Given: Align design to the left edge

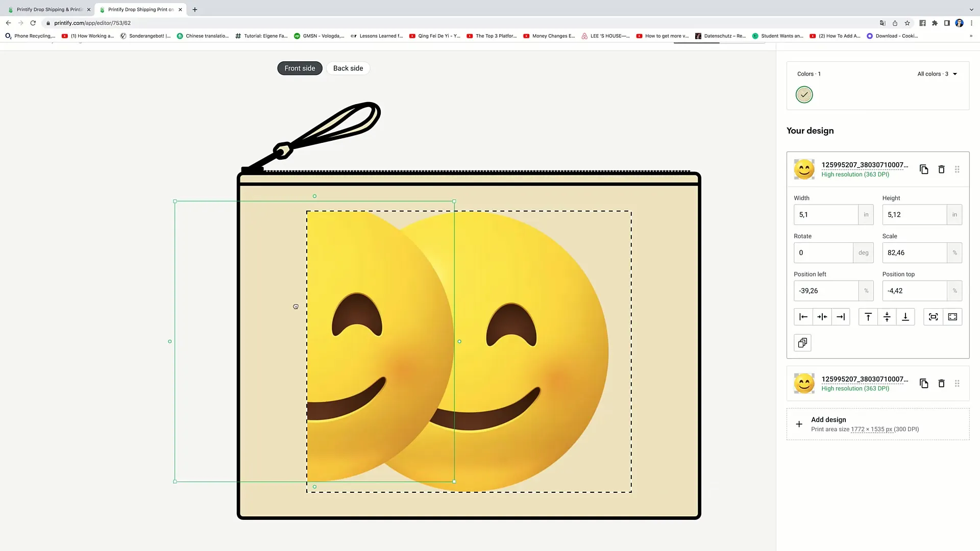Looking at the screenshot, I should 803,317.
